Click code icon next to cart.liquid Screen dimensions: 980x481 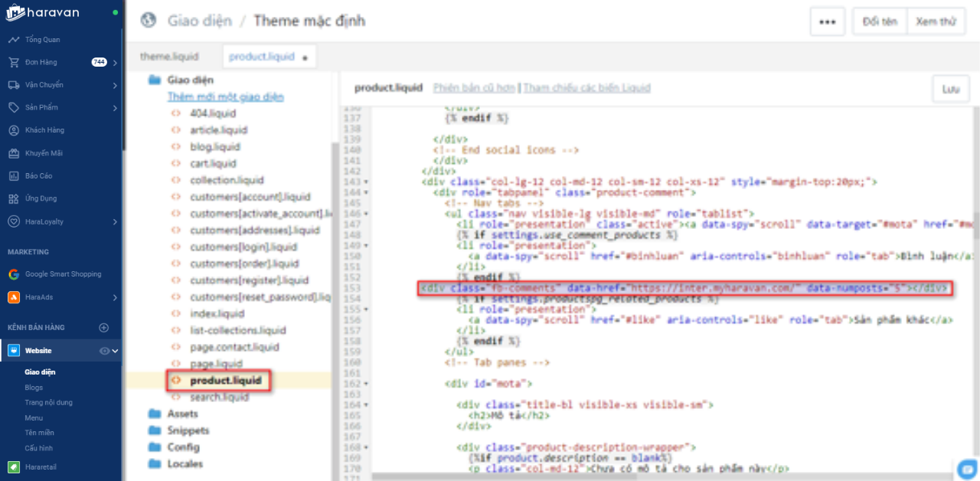pos(176,164)
